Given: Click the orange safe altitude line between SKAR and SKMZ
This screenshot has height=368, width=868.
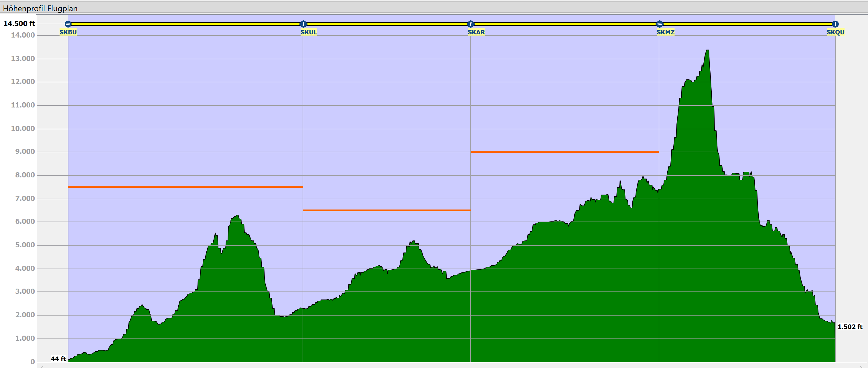Looking at the screenshot, I should point(565,152).
